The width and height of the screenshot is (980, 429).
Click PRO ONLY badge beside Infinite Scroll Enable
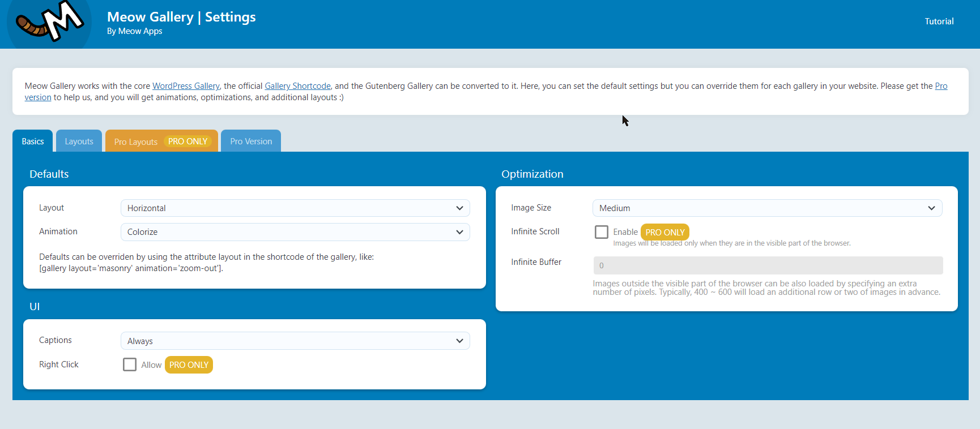(x=665, y=232)
